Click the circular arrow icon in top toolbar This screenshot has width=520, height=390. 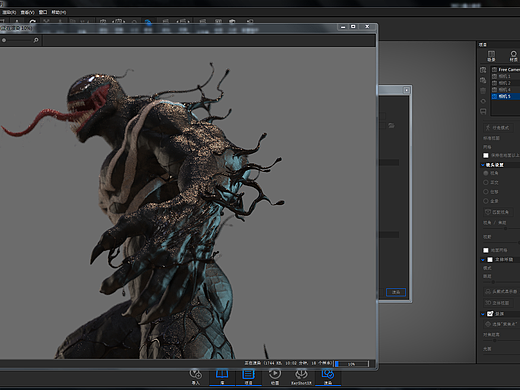(32, 22)
